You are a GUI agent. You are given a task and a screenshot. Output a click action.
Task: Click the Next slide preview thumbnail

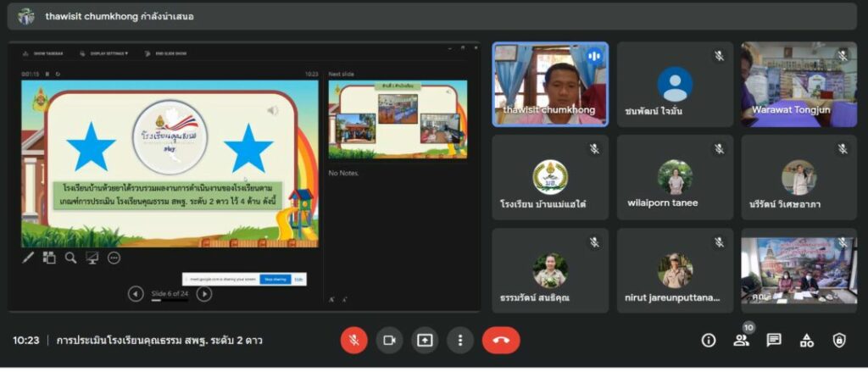click(398, 119)
